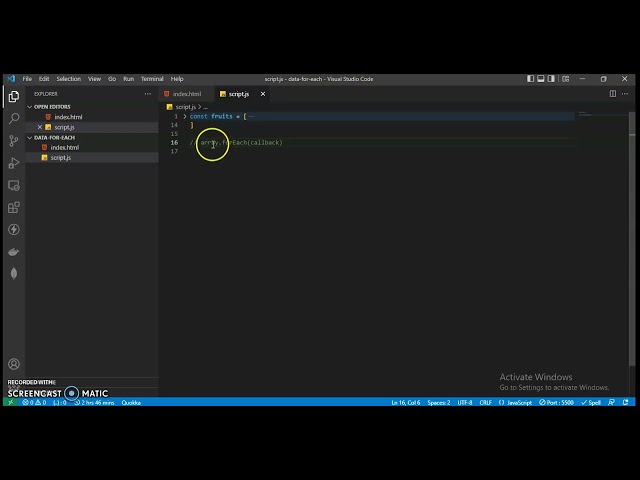Viewport: 640px width, 480px height.
Task: Click the errors and warnings count in status bar
Action: click(x=34, y=402)
